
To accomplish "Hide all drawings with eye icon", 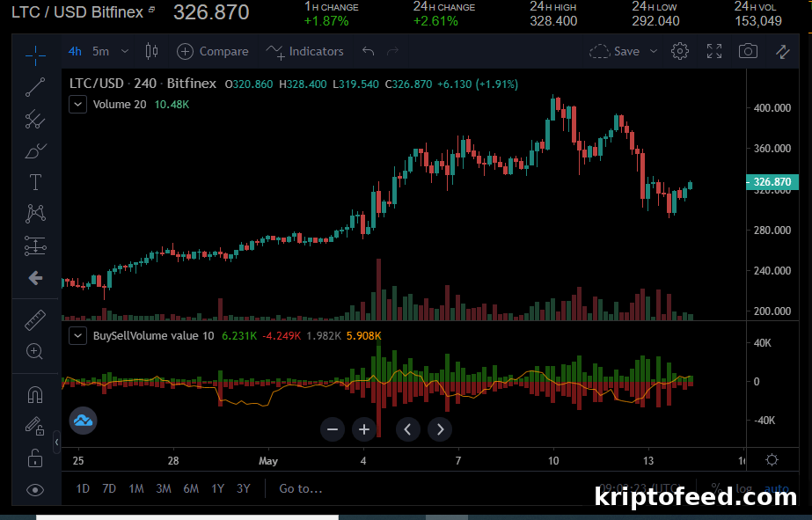I will 35,490.
